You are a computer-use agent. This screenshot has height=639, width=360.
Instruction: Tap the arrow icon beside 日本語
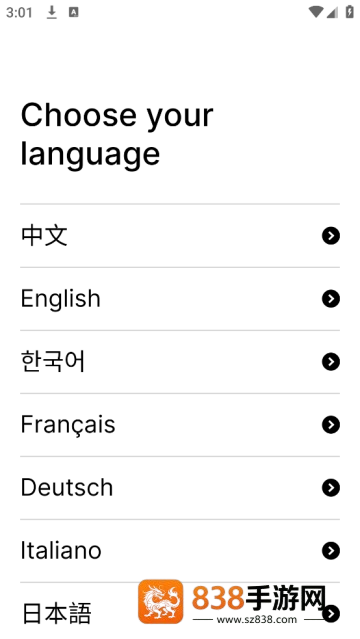(331, 613)
